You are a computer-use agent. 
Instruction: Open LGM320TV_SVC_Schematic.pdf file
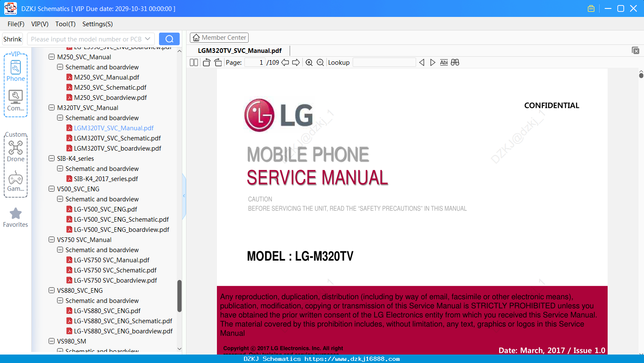[117, 138]
